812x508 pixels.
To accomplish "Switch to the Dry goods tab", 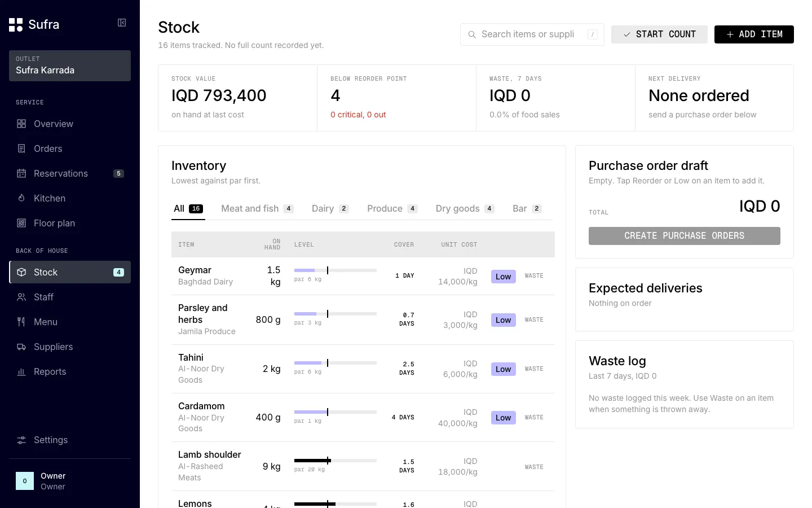I will (x=465, y=208).
